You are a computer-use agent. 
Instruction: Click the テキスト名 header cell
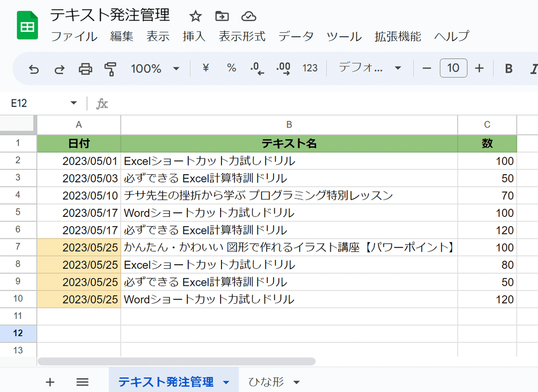[289, 143]
